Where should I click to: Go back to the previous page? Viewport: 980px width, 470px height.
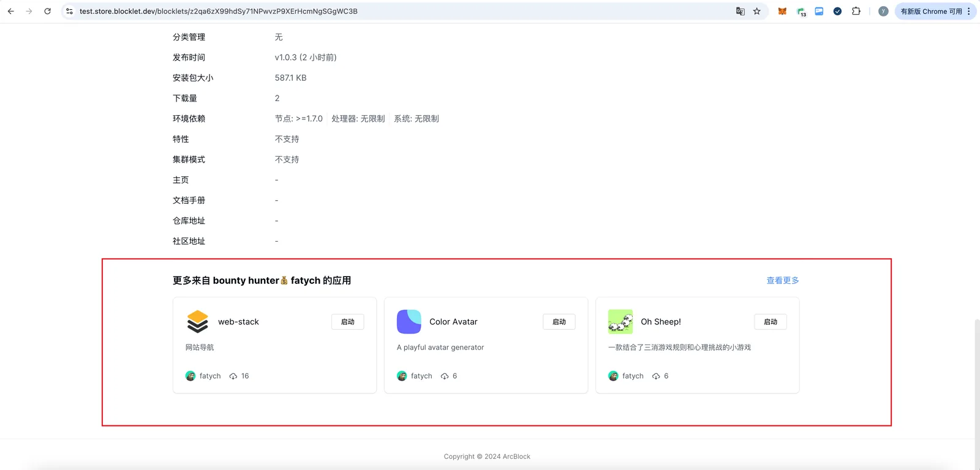tap(11, 11)
